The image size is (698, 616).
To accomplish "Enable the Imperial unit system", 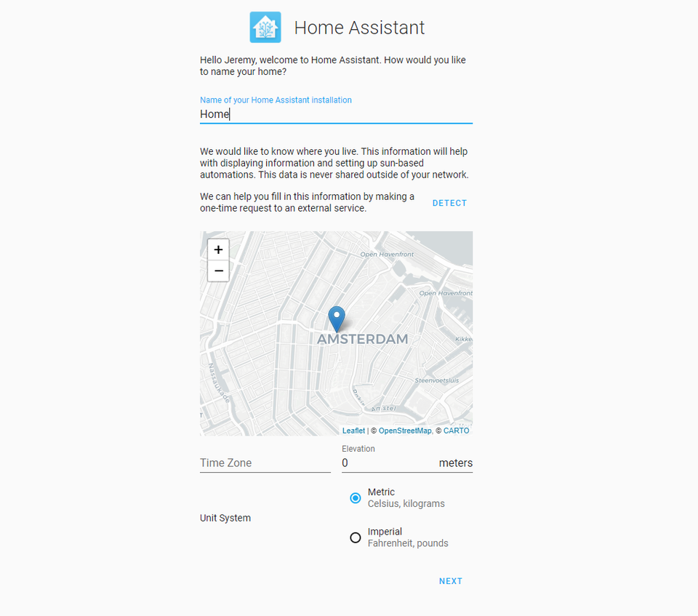I will (356, 537).
